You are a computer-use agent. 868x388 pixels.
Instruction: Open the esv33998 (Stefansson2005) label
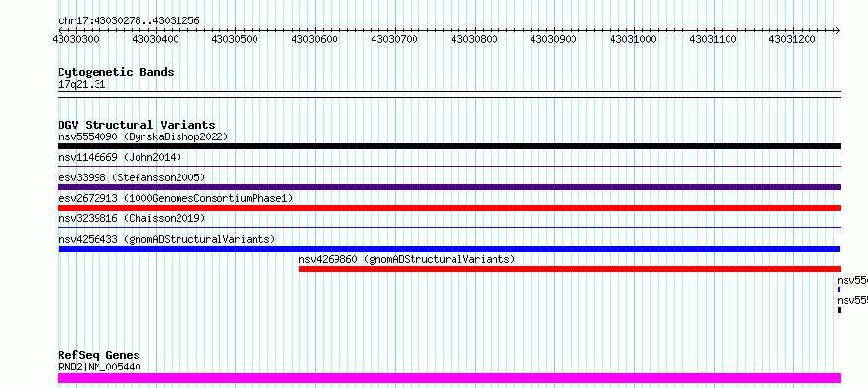(132, 177)
